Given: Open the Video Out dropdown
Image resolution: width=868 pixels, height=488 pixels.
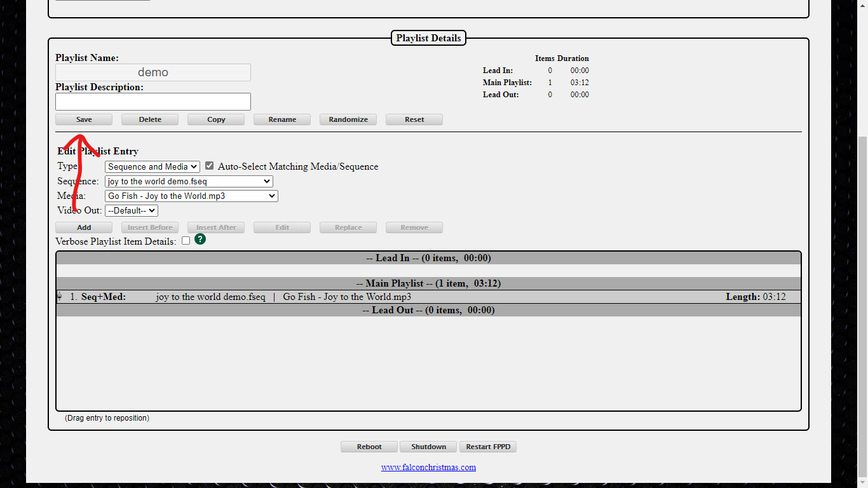Looking at the screenshot, I should pyautogui.click(x=132, y=210).
